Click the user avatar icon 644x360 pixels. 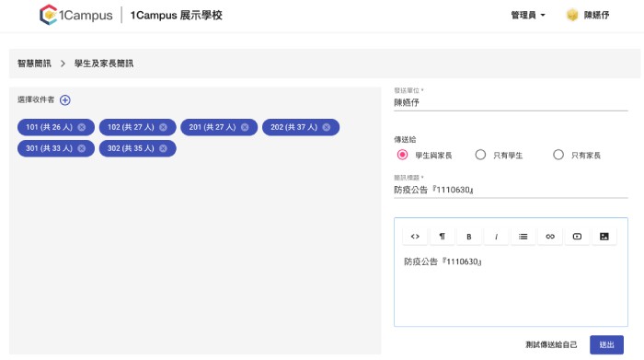click(x=572, y=16)
